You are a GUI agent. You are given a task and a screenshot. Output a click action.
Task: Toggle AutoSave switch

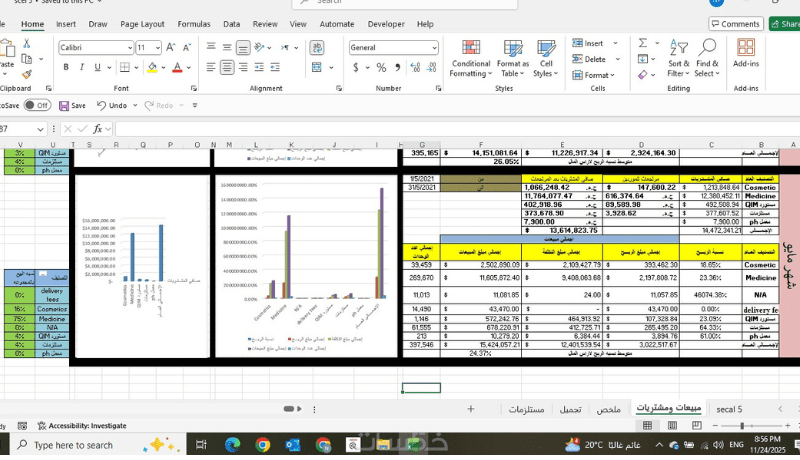click(37, 106)
